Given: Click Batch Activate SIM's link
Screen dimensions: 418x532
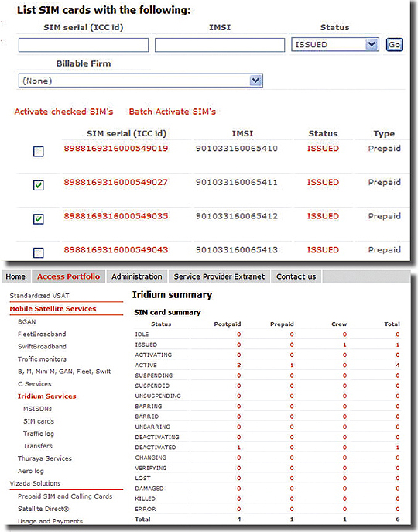Looking at the screenshot, I should click(x=173, y=112).
